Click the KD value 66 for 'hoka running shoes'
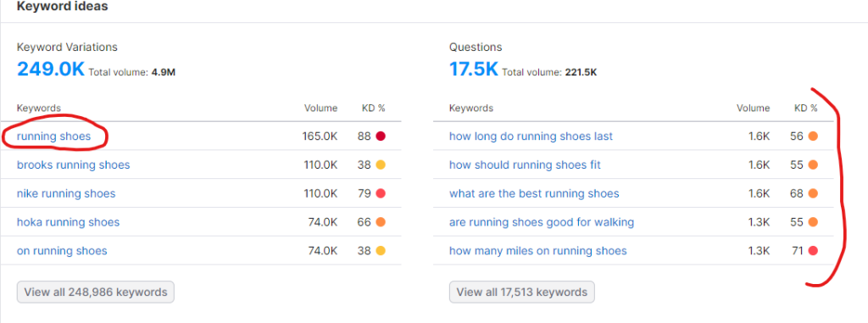 pyautogui.click(x=364, y=223)
